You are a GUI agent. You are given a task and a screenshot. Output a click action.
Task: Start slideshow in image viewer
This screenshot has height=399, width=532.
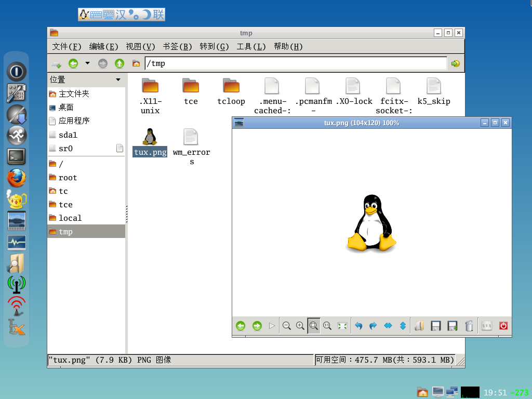272,326
